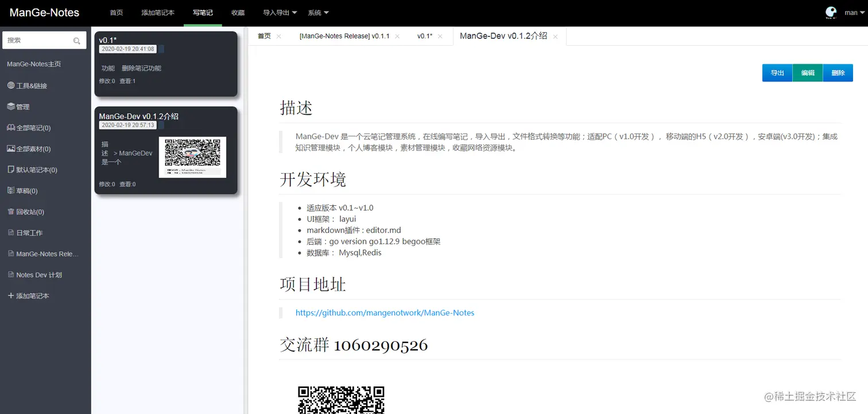The height and width of the screenshot is (414, 868).
Task: Click the file icon beside Notes Dev 计划
Action: (11, 275)
